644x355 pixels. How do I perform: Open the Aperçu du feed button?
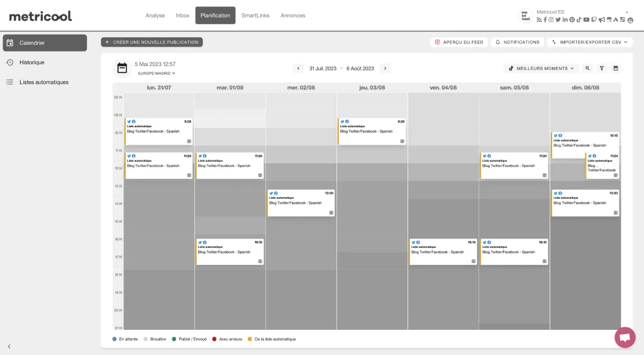click(458, 42)
